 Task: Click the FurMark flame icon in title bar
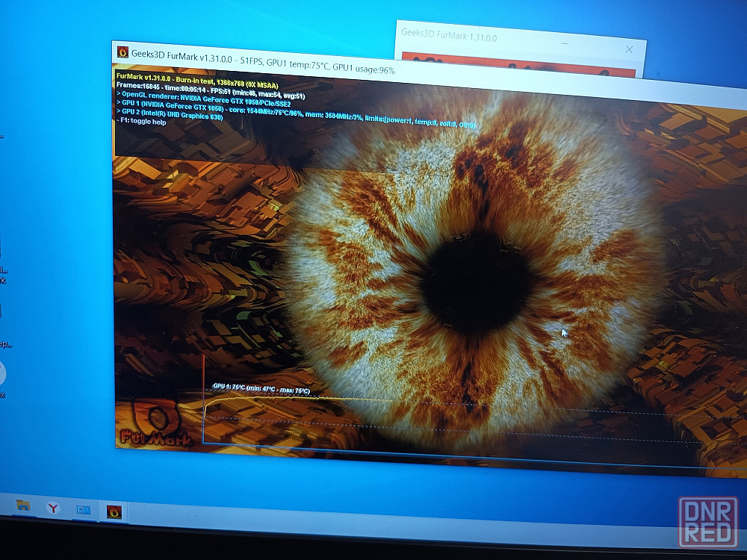pos(123,52)
